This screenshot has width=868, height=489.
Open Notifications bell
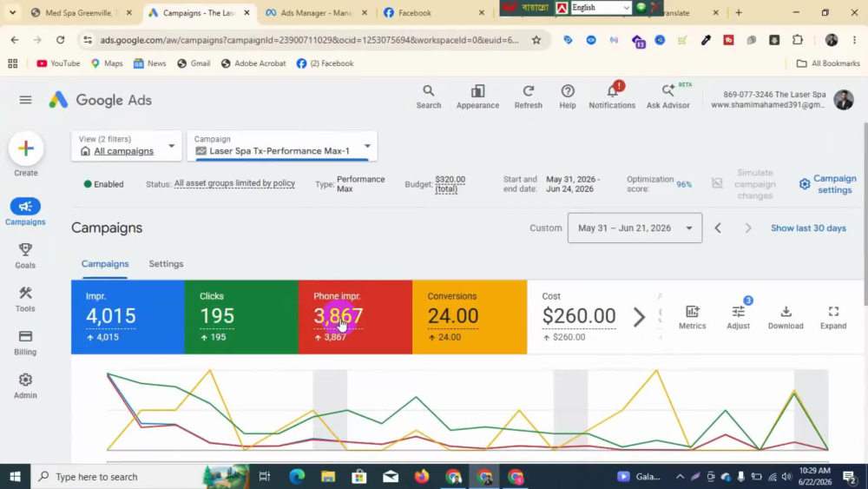[x=612, y=97]
